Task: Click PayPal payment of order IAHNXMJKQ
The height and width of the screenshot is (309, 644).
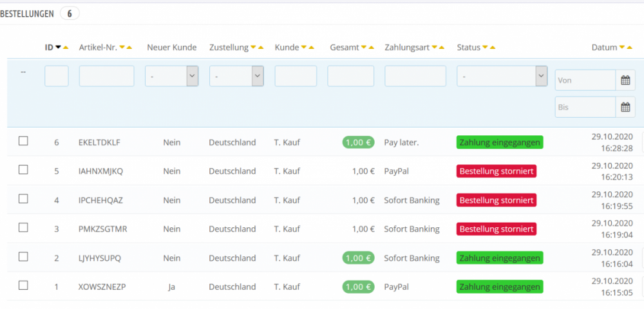Action: [396, 171]
